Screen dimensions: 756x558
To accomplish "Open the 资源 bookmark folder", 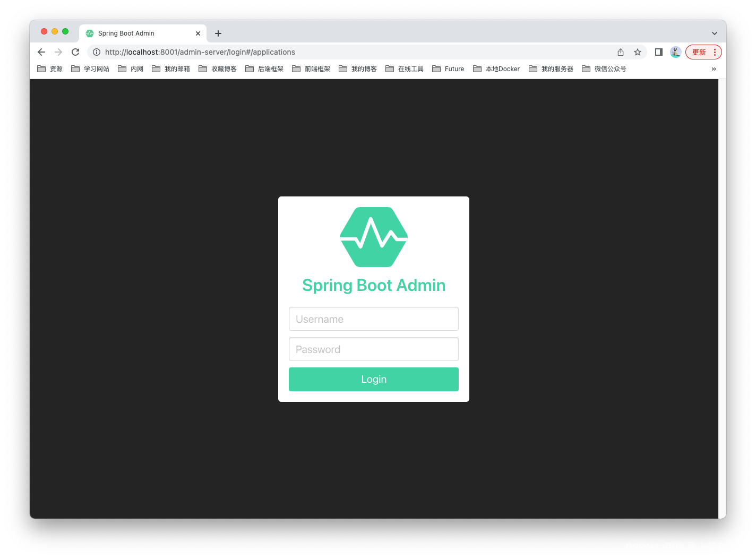I will pyautogui.click(x=50, y=69).
